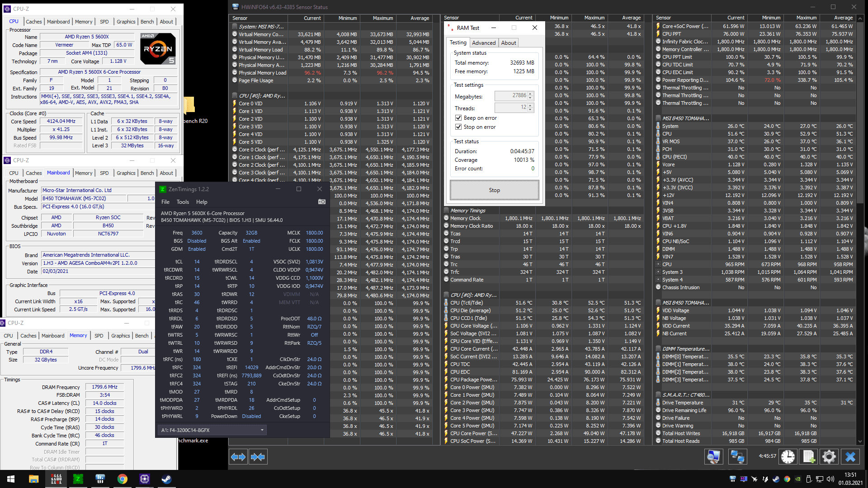Select 'Virtual Memory Load' sensor row
Image resolution: width=868 pixels, height=488 pixels.
(x=331, y=50)
